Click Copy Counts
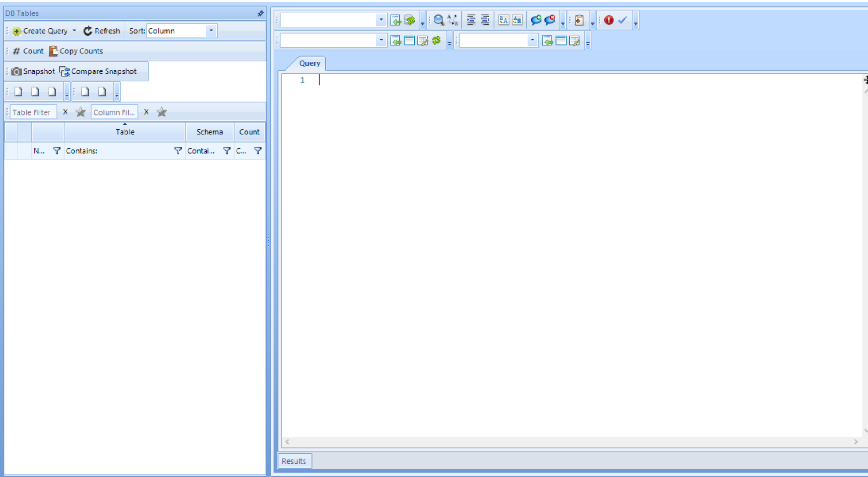The width and height of the screenshot is (868, 477). click(x=76, y=51)
